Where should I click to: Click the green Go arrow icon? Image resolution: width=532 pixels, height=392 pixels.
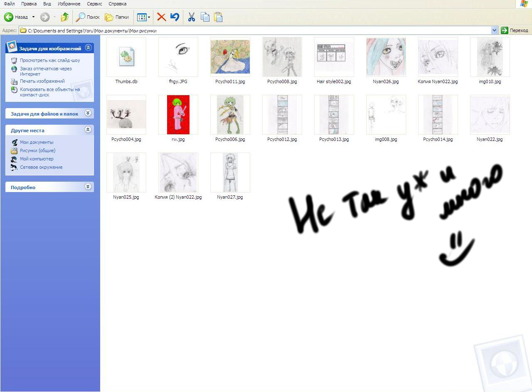pyautogui.click(x=505, y=30)
